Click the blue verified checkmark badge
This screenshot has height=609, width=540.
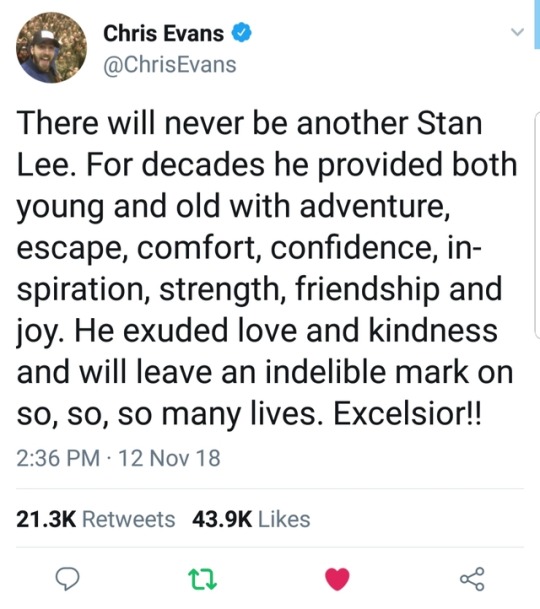[x=242, y=33]
